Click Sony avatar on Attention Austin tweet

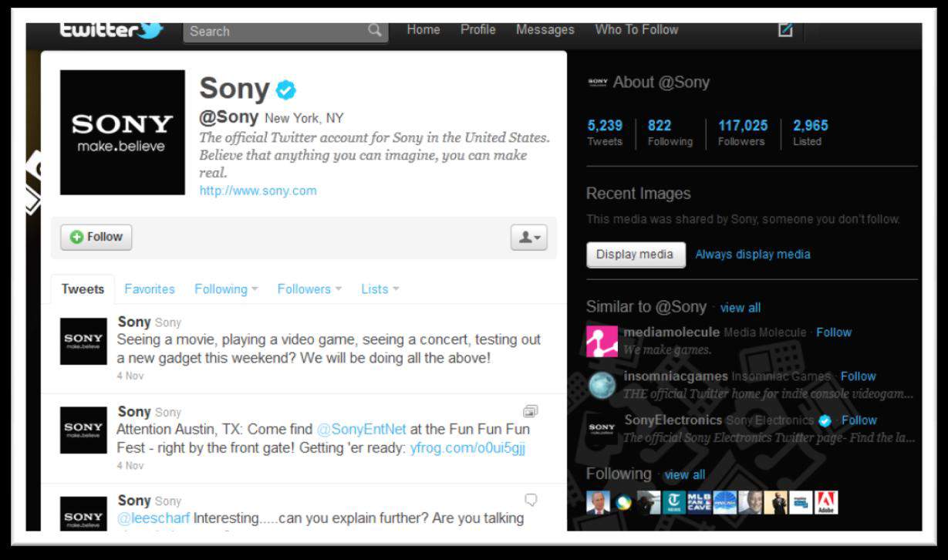[x=83, y=430]
